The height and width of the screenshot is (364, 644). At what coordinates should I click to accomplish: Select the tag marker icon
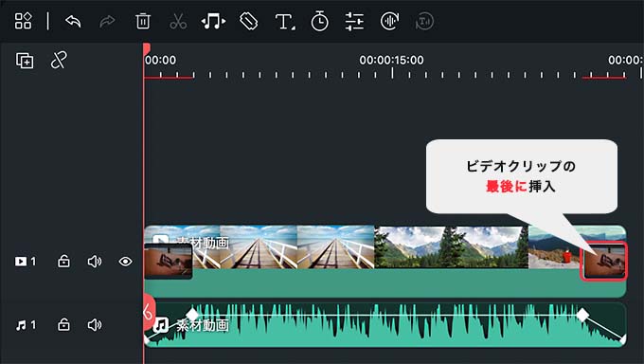[248, 21]
